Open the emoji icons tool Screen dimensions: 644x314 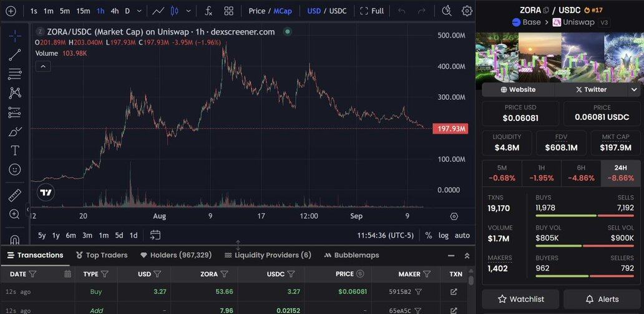tap(15, 169)
